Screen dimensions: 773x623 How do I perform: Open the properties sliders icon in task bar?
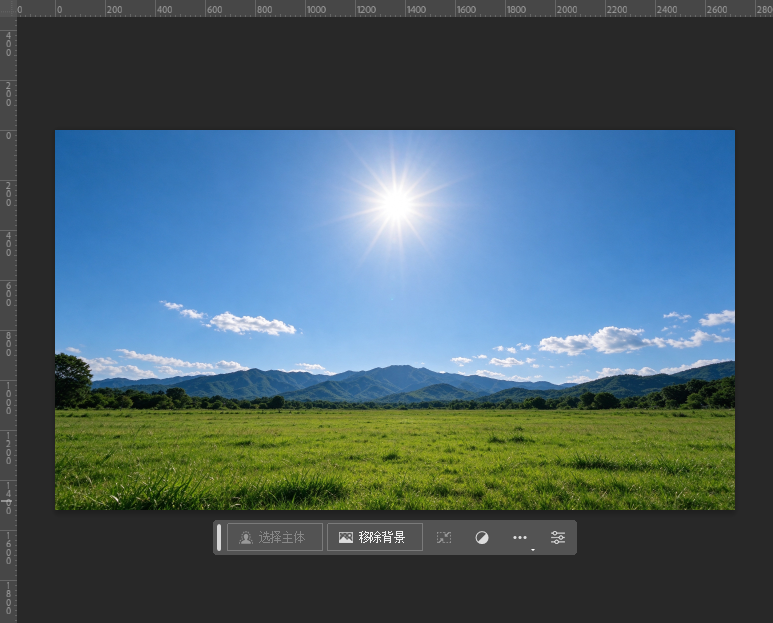point(558,537)
